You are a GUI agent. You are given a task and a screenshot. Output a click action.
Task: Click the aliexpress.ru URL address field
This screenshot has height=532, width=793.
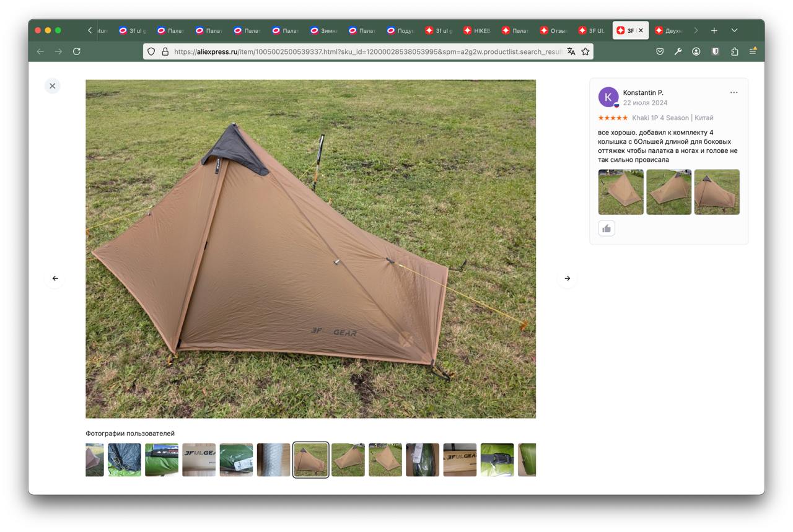(368, 51)
